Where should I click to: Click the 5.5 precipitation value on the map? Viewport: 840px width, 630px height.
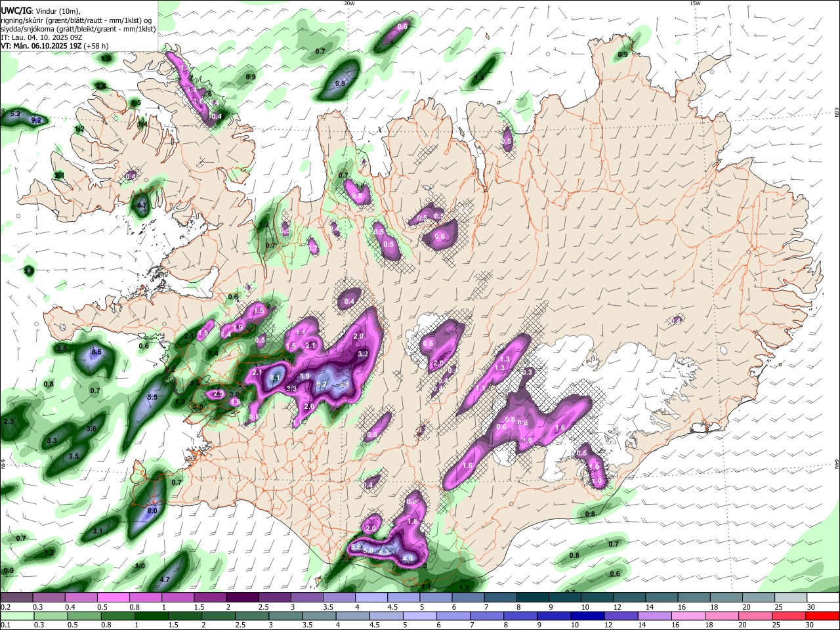pos(152,397)
